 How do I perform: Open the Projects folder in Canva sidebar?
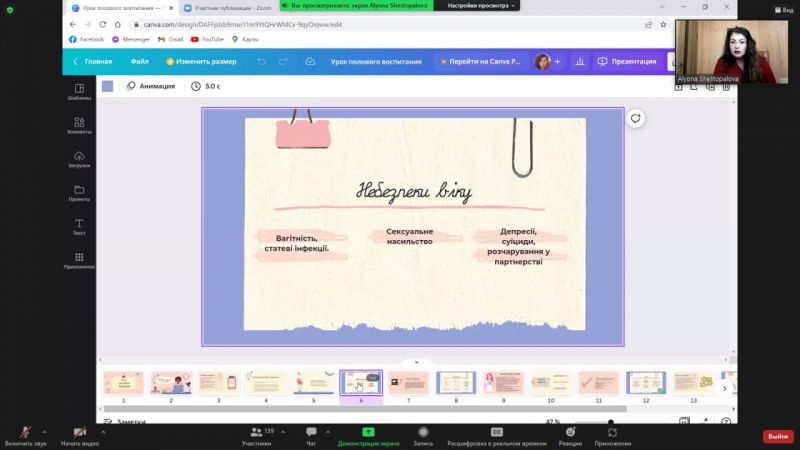79,193
